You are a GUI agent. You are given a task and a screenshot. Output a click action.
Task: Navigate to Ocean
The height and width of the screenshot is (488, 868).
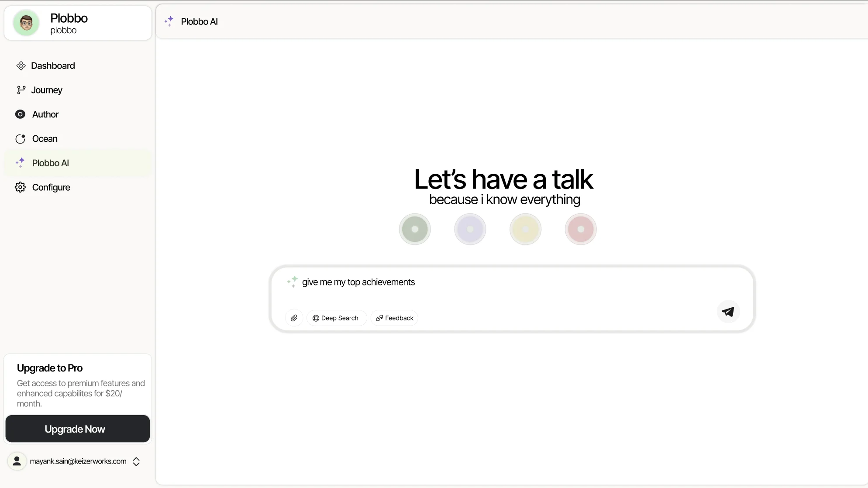78,139
